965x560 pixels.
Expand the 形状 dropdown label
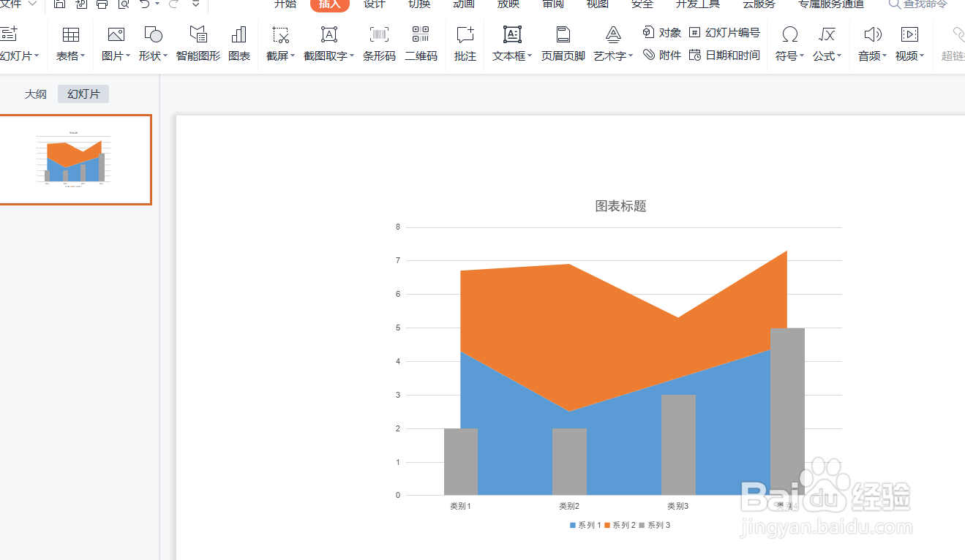(x=153, y=56)
